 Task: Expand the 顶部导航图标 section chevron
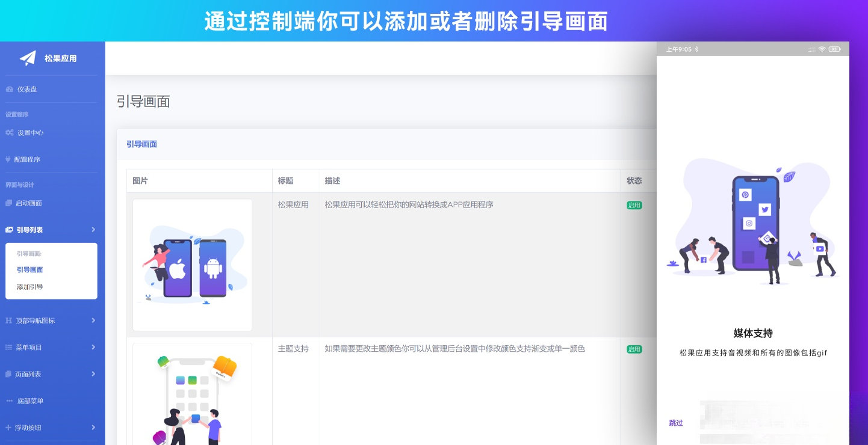pos(93,321)
